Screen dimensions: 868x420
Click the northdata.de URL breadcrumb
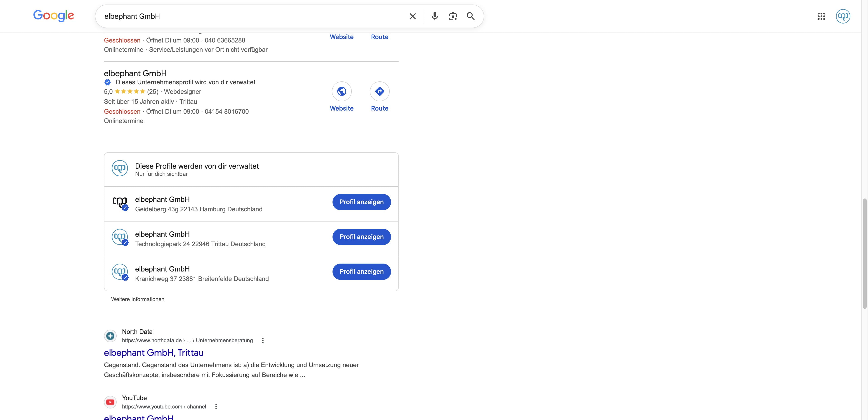coord(187,340)
